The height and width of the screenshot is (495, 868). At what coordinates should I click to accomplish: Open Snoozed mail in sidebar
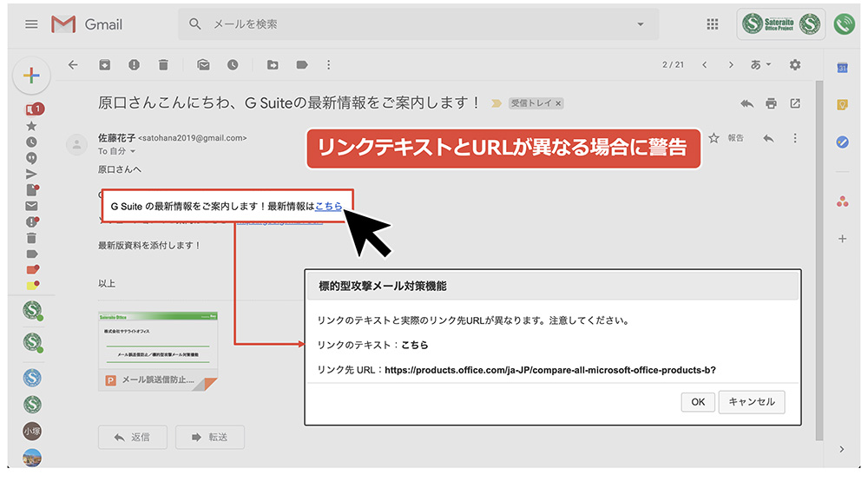click(x=31, y=142)
